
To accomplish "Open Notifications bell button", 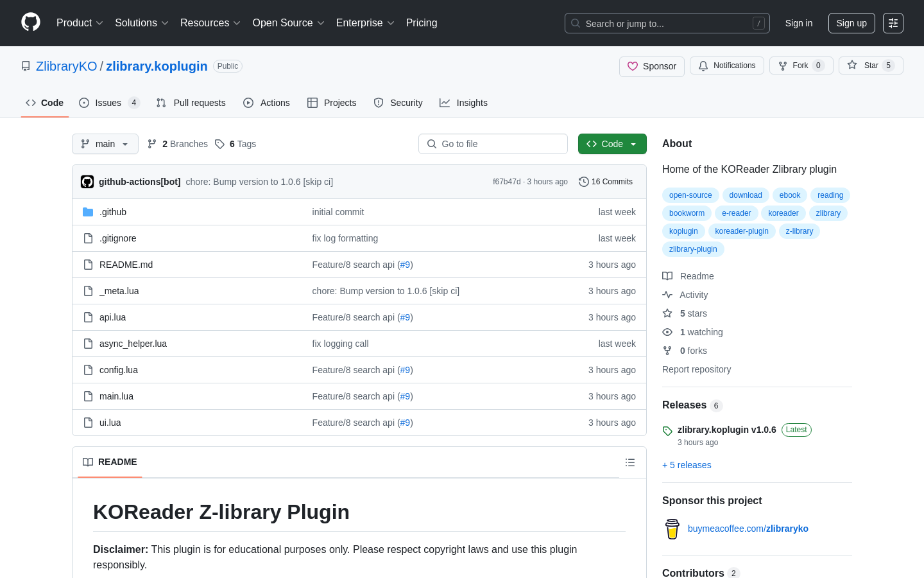I will [x=727, y=66].
